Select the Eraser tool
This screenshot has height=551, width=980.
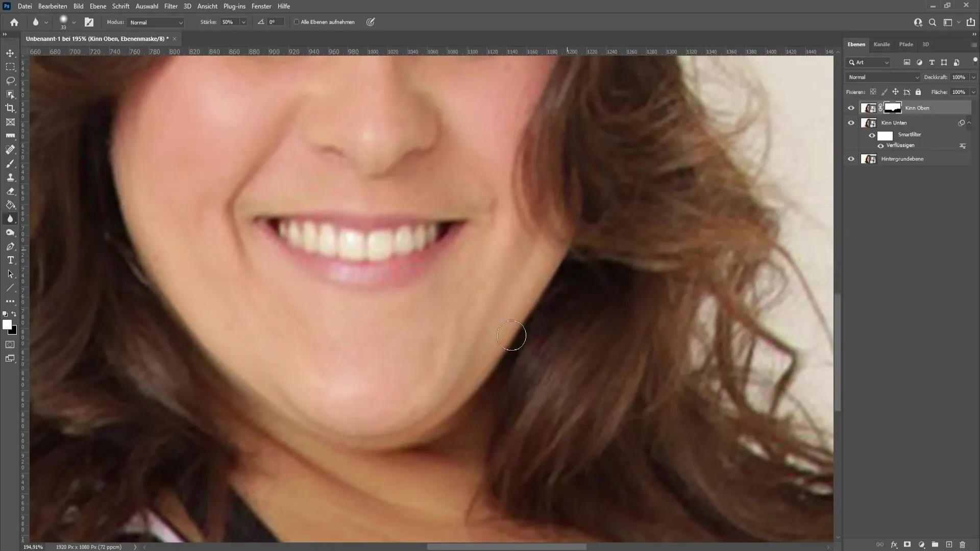pyautogui.click(x=10, y=191)
